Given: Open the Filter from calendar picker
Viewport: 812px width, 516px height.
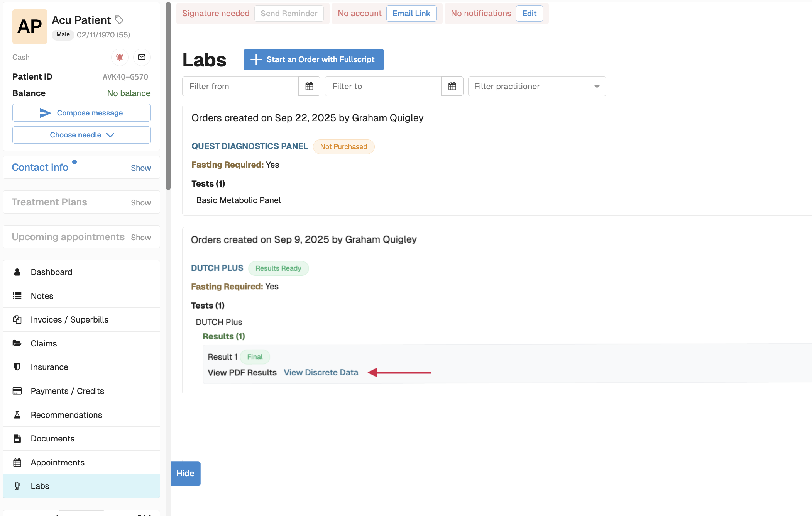Looking at the screenshot, I should pyautogui.click(x=309, y=86).
